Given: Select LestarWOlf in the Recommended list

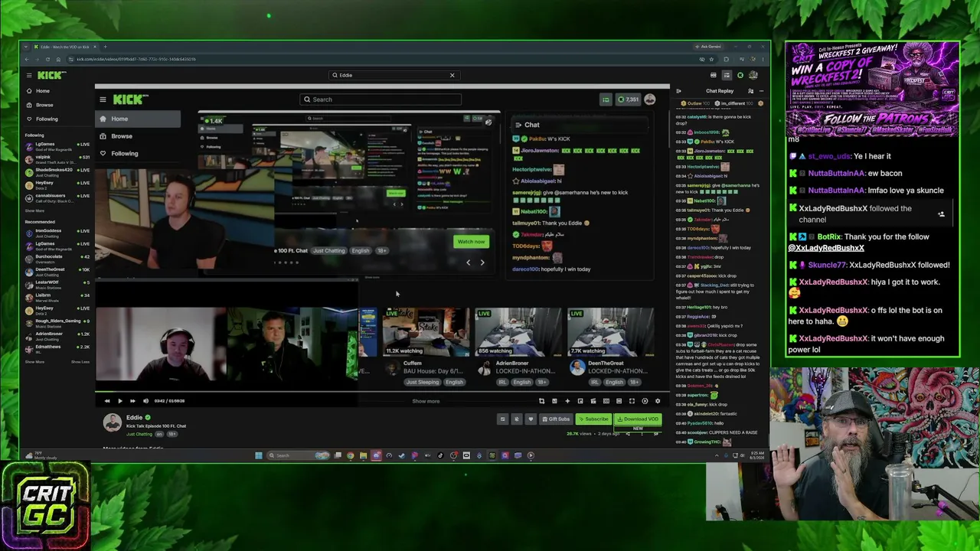Looking at the screenshot, I should pyautogui.click(x=57, y=285).
